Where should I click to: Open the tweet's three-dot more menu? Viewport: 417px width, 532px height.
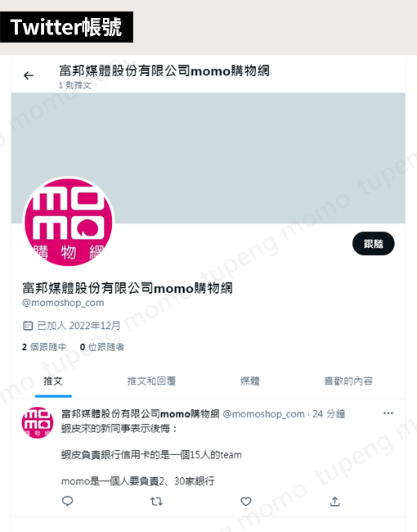point(388,413)
